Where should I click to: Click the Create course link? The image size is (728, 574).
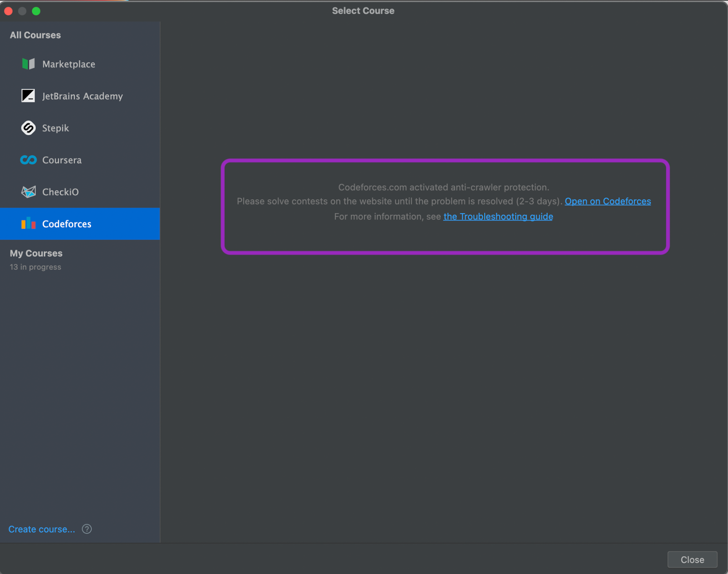pos(42,529)
